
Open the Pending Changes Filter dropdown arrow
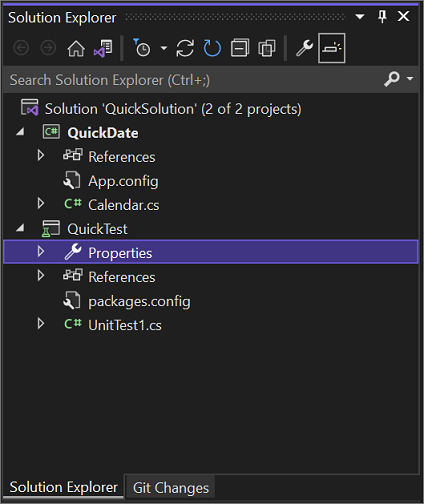[x=164, y=48]
